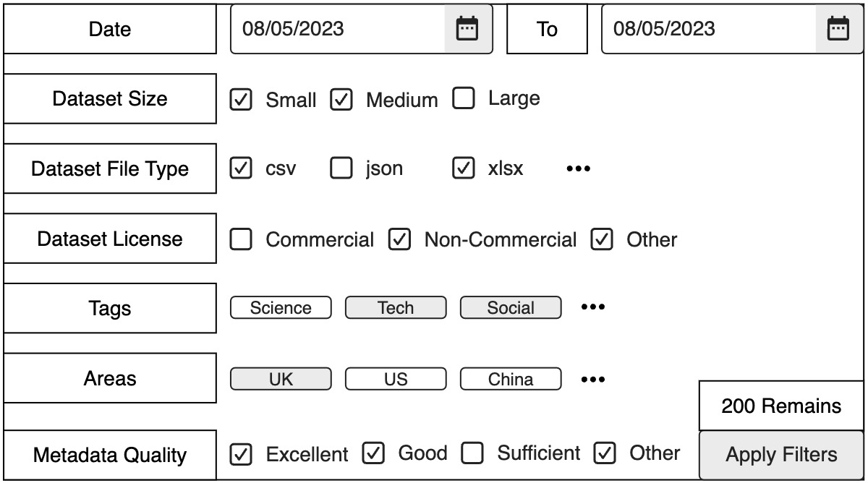Check the json file type checkbox

(341, 168)
